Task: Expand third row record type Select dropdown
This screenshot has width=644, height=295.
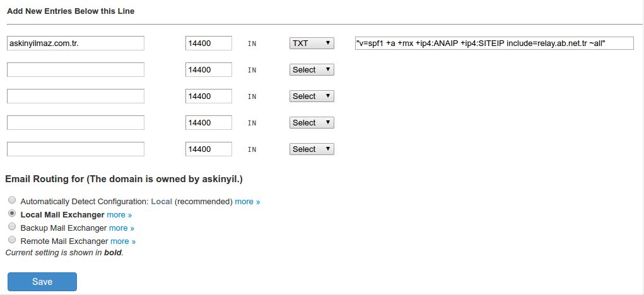Action: [x=312, y=96]
